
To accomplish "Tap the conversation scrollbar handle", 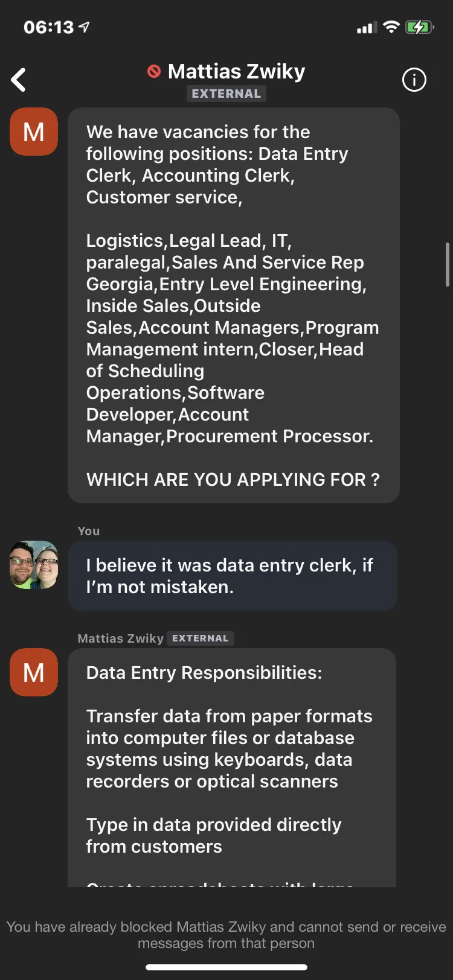I will pos(447,264).
